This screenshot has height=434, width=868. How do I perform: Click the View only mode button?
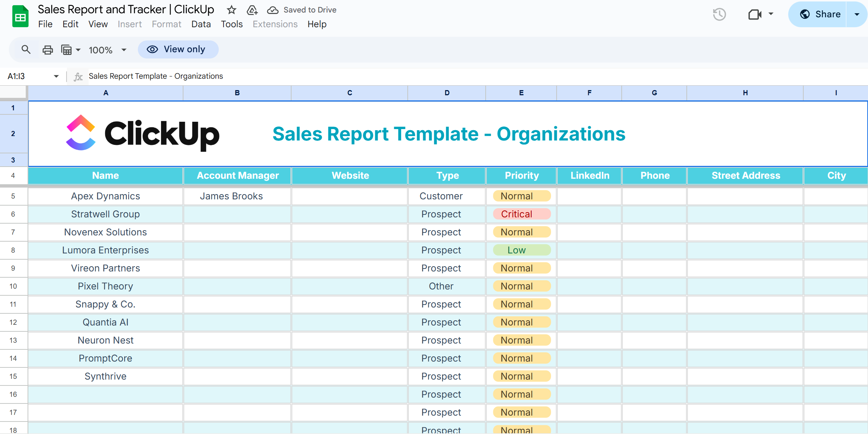[x=178, y=49]
